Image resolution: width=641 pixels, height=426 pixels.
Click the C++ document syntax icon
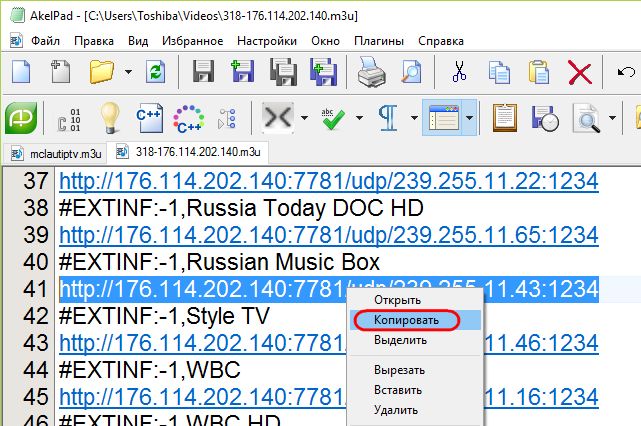pos(149,118)
